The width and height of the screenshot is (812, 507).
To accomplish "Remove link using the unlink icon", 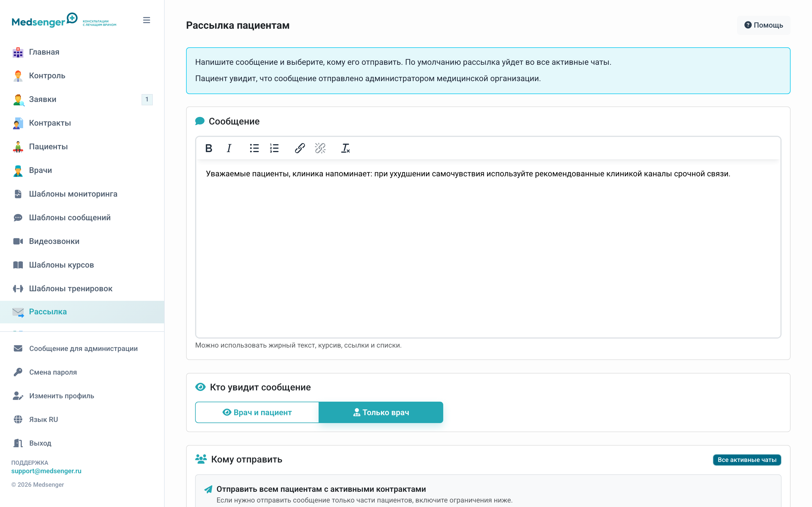I will pos(320,148).
